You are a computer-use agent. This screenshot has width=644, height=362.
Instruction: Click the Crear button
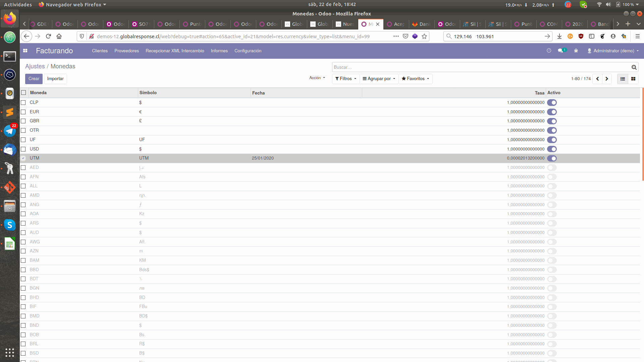coord(34,79)
